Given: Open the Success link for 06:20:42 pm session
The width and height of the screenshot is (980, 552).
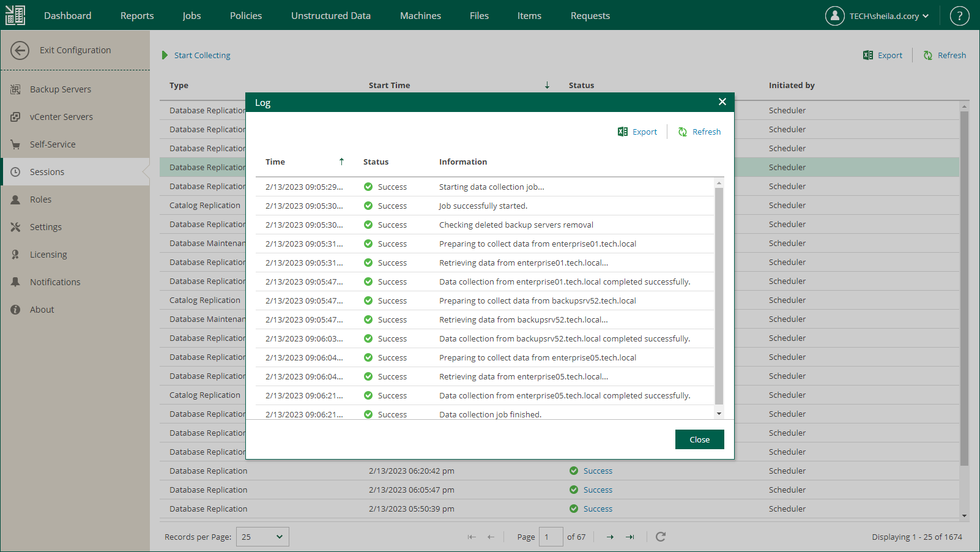Looking at the screenshot, I should click(x=598, y=471).
